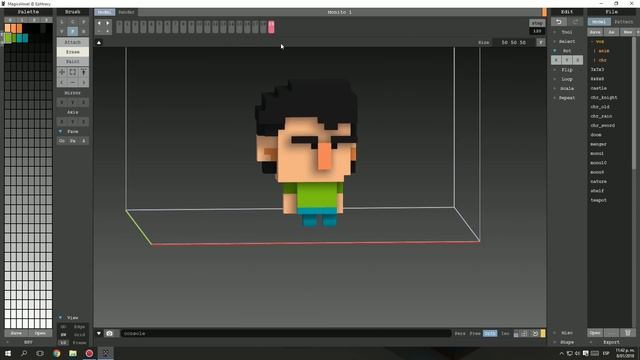Screen dimensions: 640x360
Task: Pick the light peach palette swatch
Action: 8,28
